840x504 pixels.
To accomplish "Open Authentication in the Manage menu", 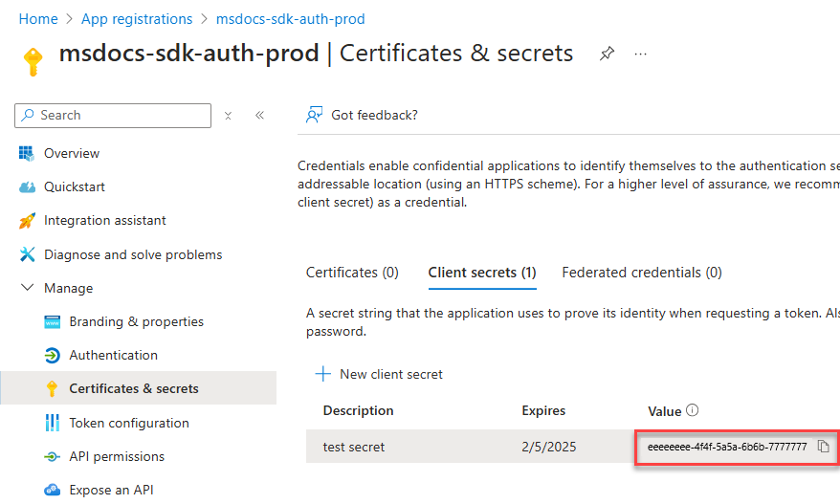I will click(x=113, y=355).
